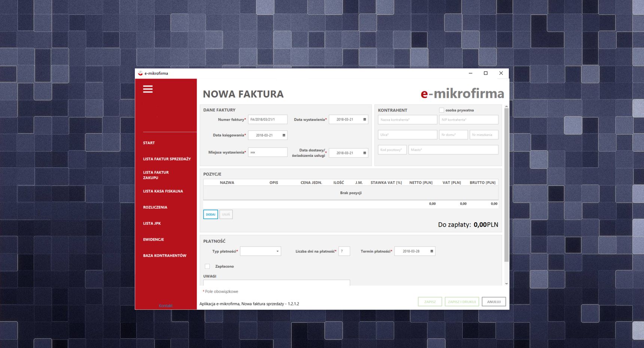Click the ZAPISZ button
The width and height of the screenshot is (644, 348).
430,302
